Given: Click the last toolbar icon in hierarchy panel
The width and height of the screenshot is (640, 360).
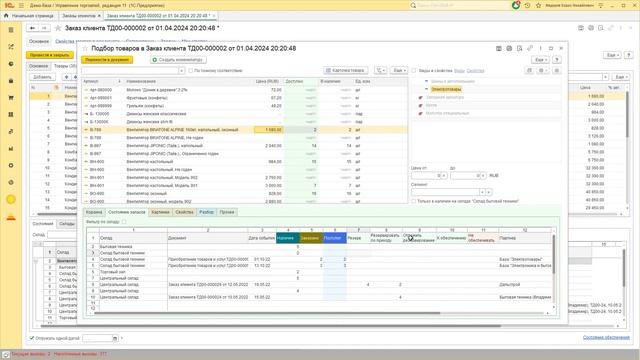Looking at the screenshot, I should pyautogui.click(x=556, y=70).
